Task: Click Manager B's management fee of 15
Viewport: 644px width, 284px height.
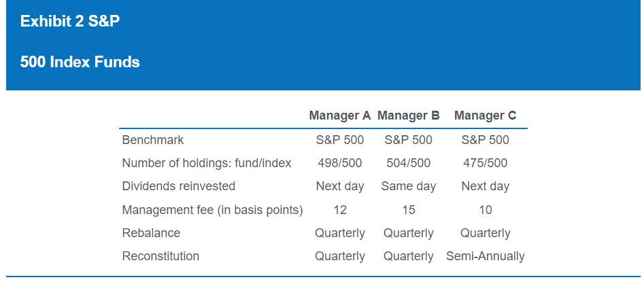Action: 408,210
